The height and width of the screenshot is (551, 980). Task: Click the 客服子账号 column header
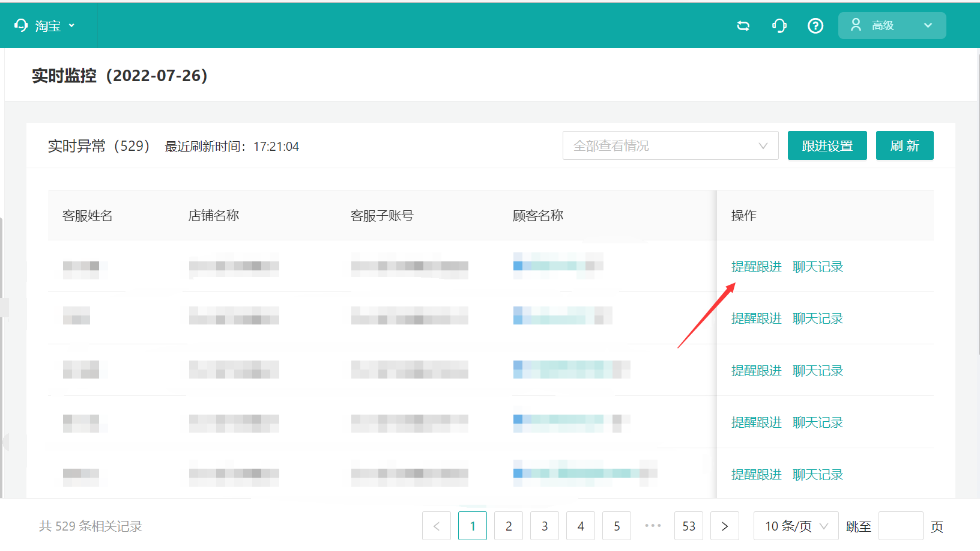(382, 216)
